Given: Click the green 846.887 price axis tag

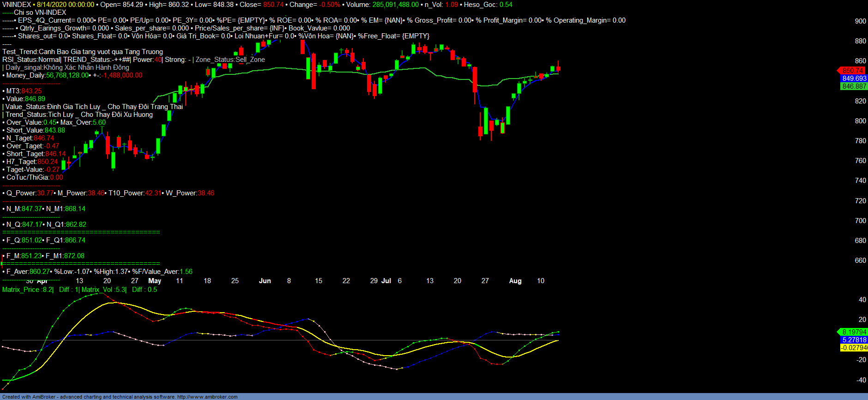Looking at the screenshot, I should [x=854, y=86].
